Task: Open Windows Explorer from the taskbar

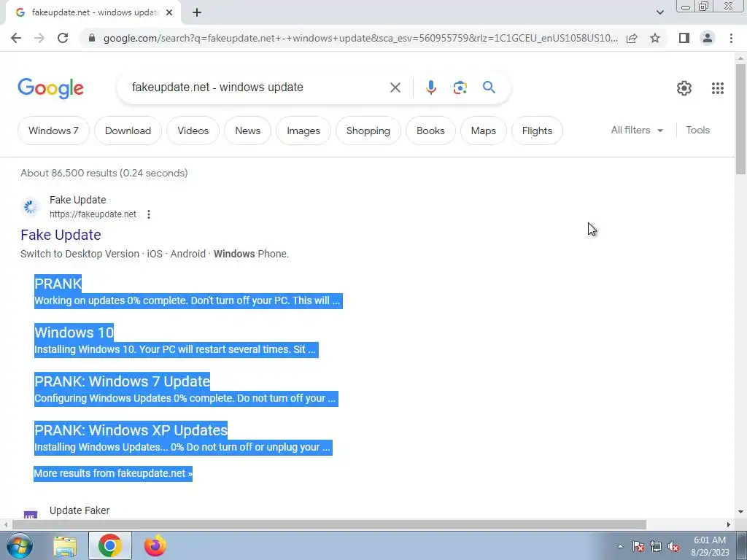Action: [x=65, y=546]
